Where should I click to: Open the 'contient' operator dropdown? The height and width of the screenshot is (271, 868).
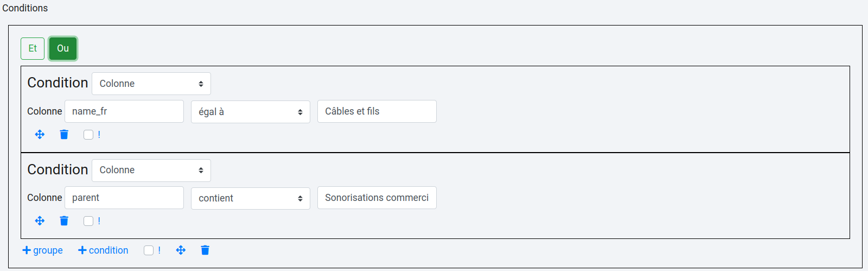(x=250, y=198)
